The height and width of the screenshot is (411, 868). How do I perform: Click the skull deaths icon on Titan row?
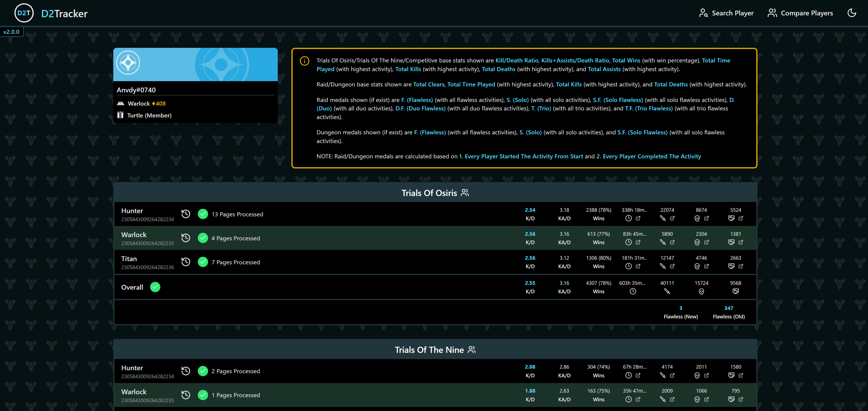coord(697,266)
